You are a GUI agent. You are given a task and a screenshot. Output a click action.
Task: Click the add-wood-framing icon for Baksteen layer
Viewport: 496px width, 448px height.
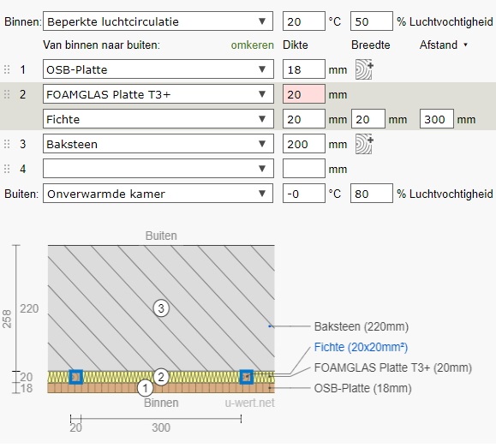[x=364, y=144]
